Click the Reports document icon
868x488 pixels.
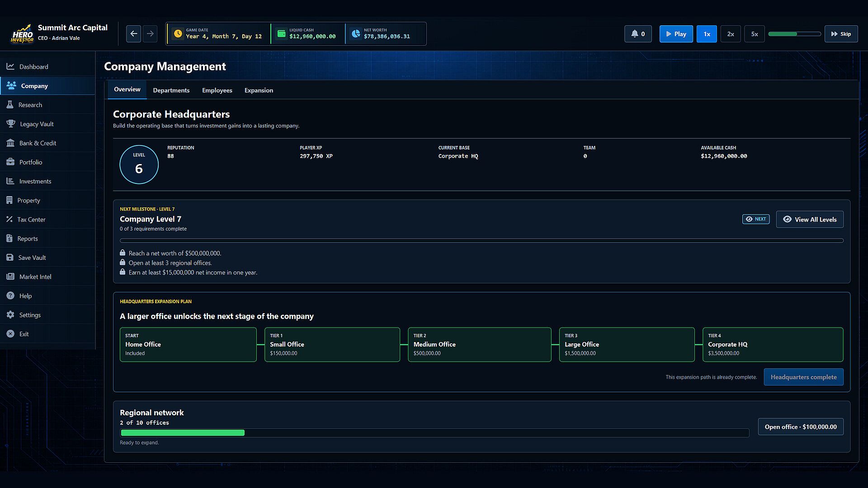[x=9, y=238]
